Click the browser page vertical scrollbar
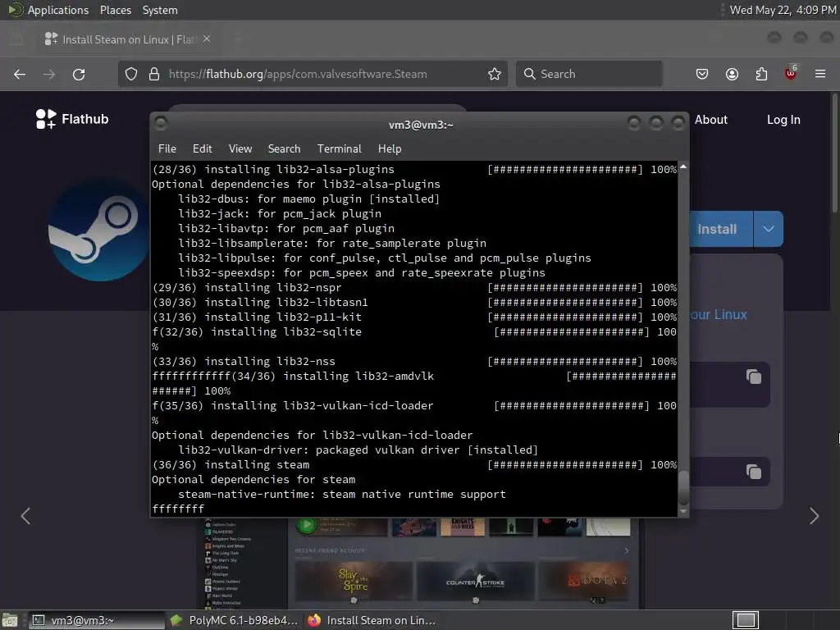Image resolution: width=840 pixels, height=630 pixels. click(x=834, y=153)
